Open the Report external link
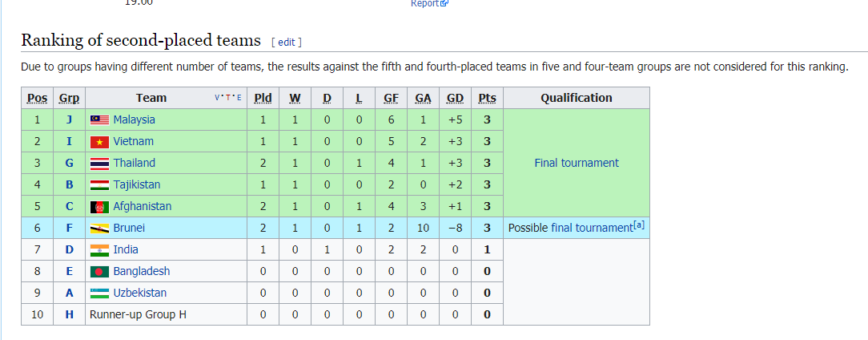 (429, 3)
